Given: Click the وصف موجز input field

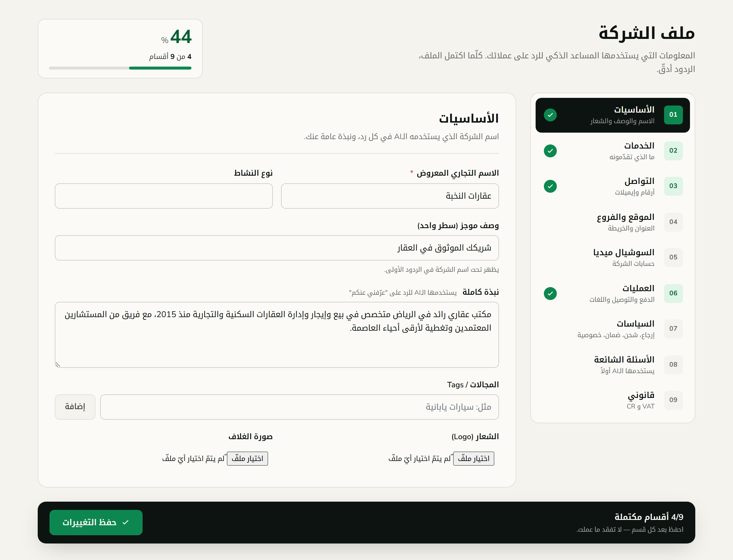Looking at the screenshot, I should point(277,248).
